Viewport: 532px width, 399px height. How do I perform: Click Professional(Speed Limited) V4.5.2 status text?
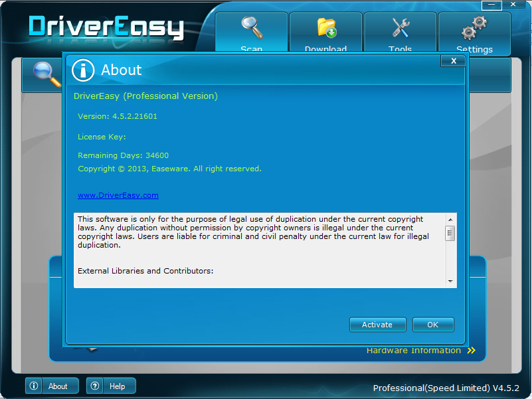coord(446,388)
